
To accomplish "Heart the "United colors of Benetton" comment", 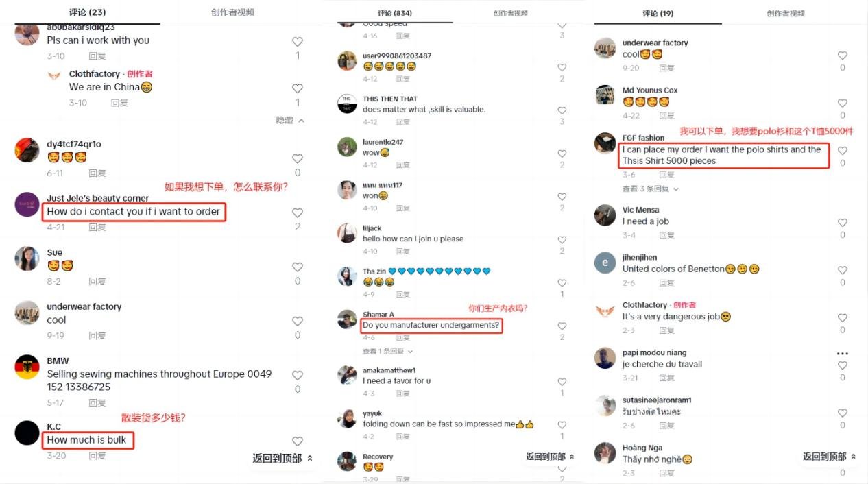I will pyautogui.click(x=843, y=269).
